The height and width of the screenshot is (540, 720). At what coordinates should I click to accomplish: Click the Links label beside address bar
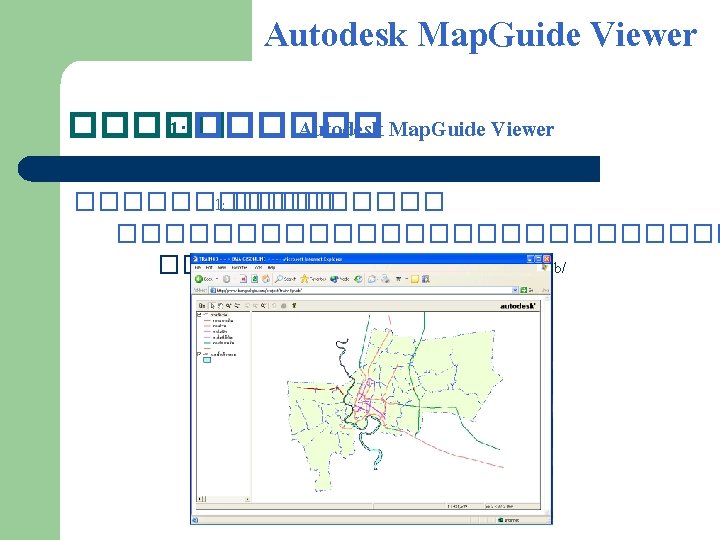[546, 290]
